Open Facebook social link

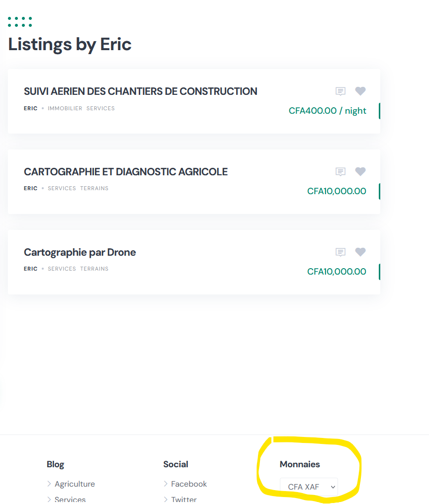coord(189,484)
